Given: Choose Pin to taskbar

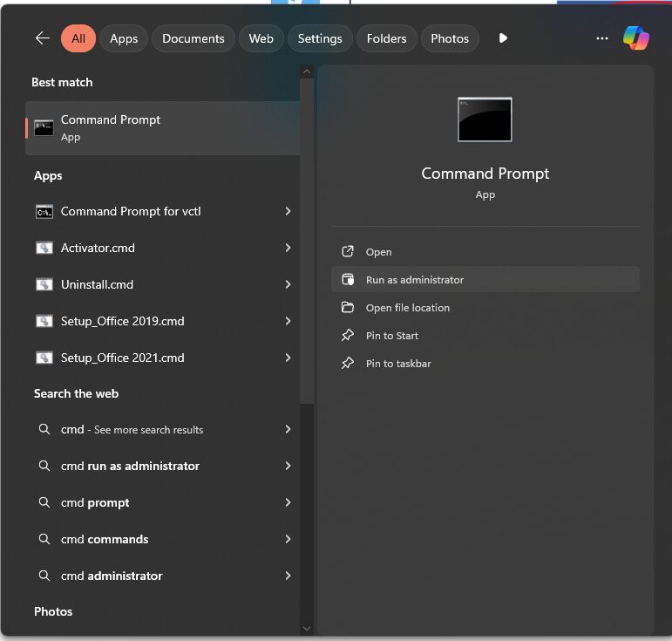Looking at the screenshot, I should [x=485, y=363].
